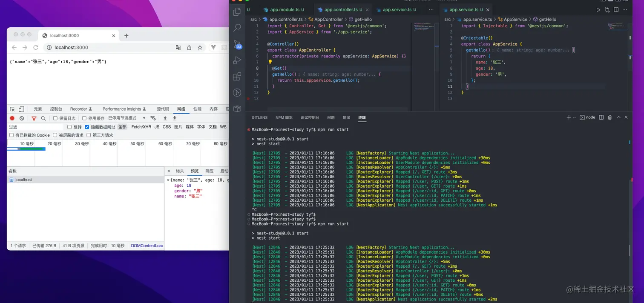The height and width of the screenshot is (303, 644).
Task: Export HAR with the download arrow
Action: point(174,118)
